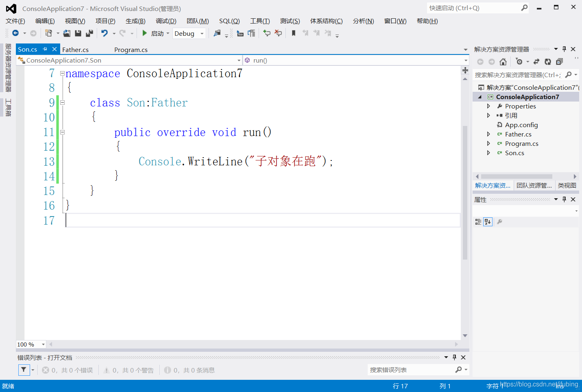Click the Open File toolbar icon
This screenshot has width=582, height=392.
(x=67, y=33)
